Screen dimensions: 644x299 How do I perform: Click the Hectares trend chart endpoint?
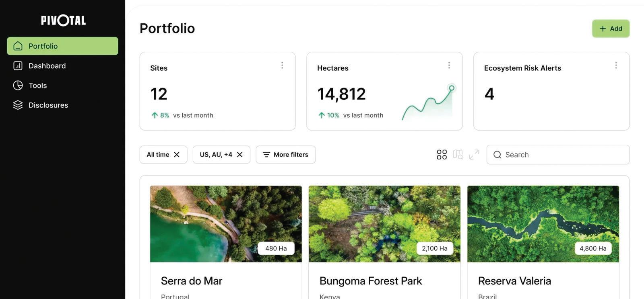click(x=452, y=88)
